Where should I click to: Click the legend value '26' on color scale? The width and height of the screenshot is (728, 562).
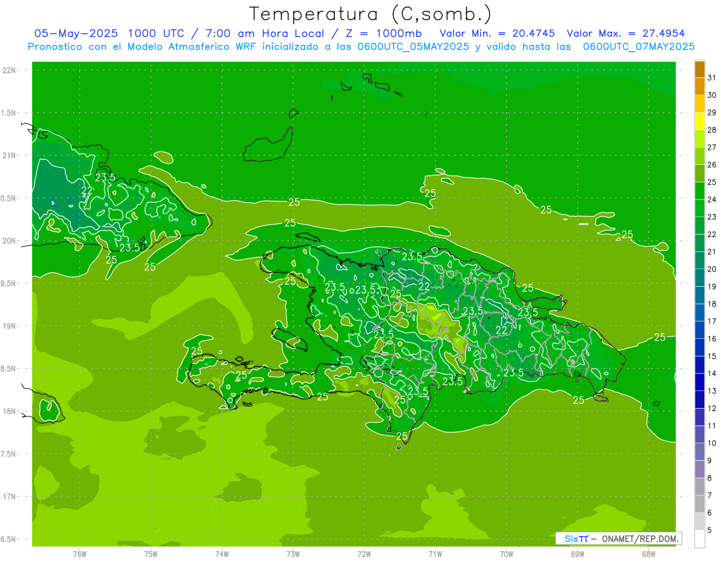pyautogui.click(x=712, y=165)
